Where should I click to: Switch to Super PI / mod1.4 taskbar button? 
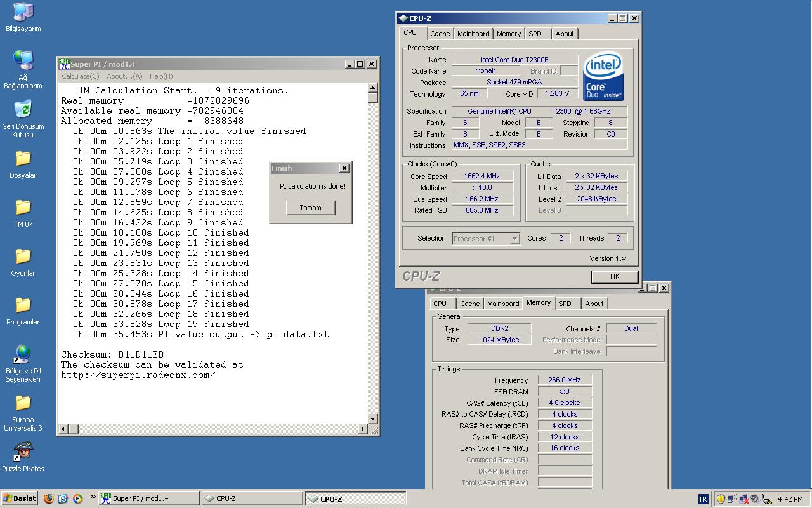click(x=148, y=498)
